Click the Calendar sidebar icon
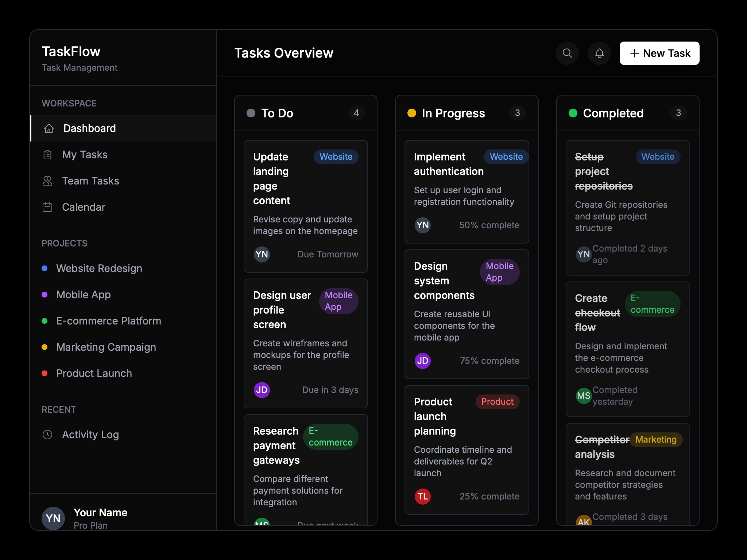 [47, 207]
